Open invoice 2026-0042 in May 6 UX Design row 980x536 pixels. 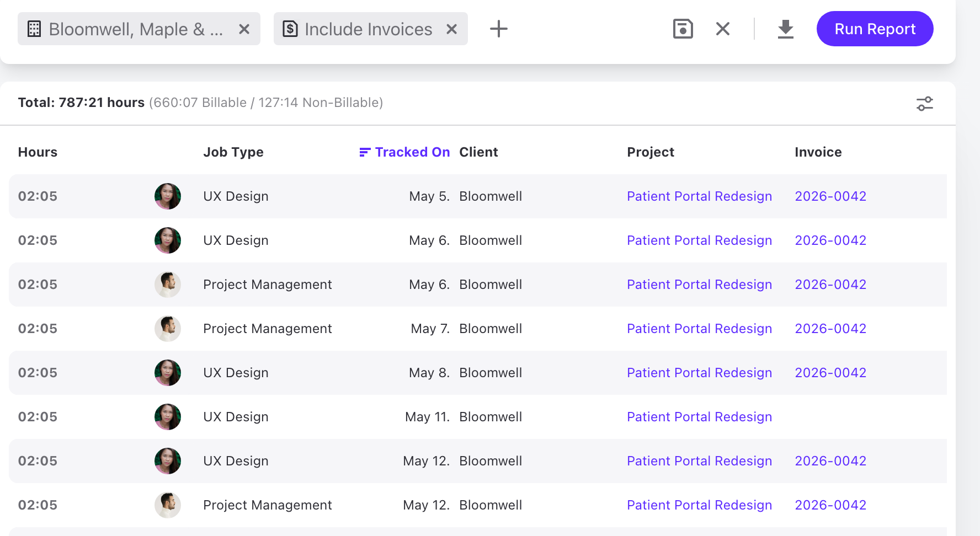click(x=830, y=240)
